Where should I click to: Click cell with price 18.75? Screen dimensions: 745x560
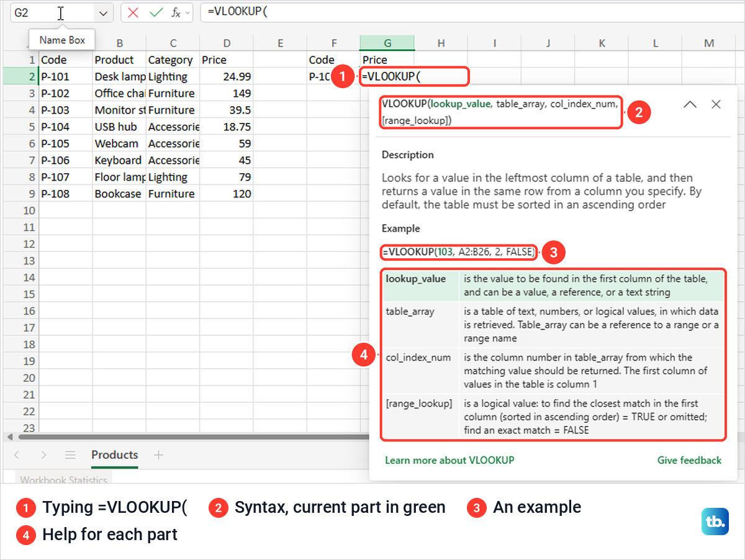pos(227,127)
